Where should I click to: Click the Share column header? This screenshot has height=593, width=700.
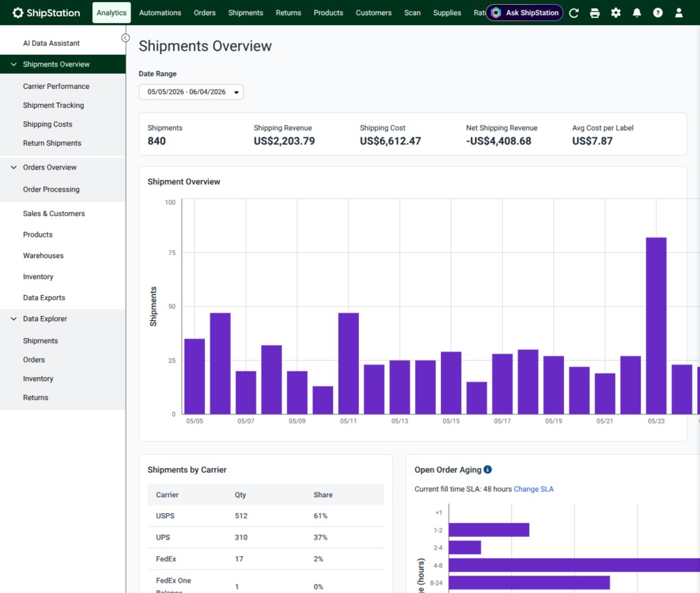[x=323, y=495]
